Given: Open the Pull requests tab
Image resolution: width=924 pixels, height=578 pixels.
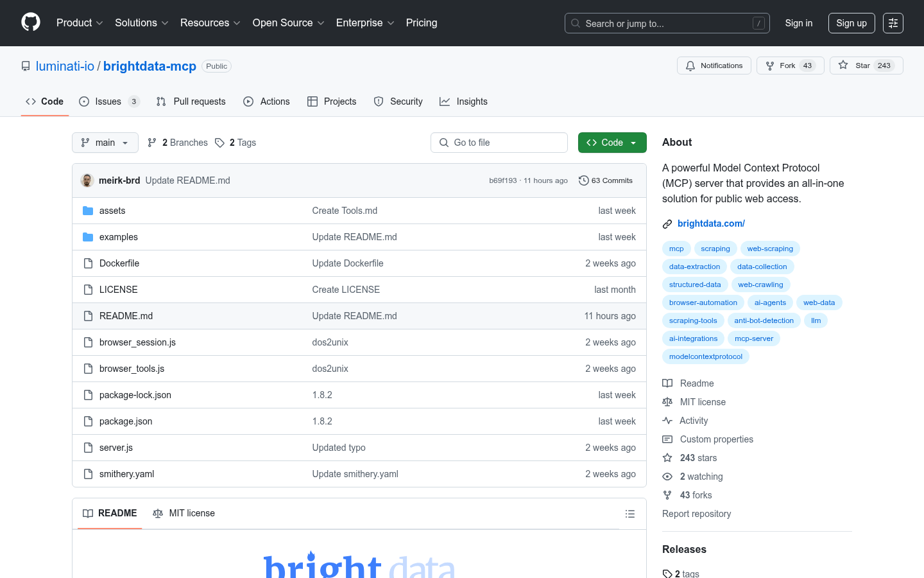Looking at the screenshot, I should tap(191, 101).
